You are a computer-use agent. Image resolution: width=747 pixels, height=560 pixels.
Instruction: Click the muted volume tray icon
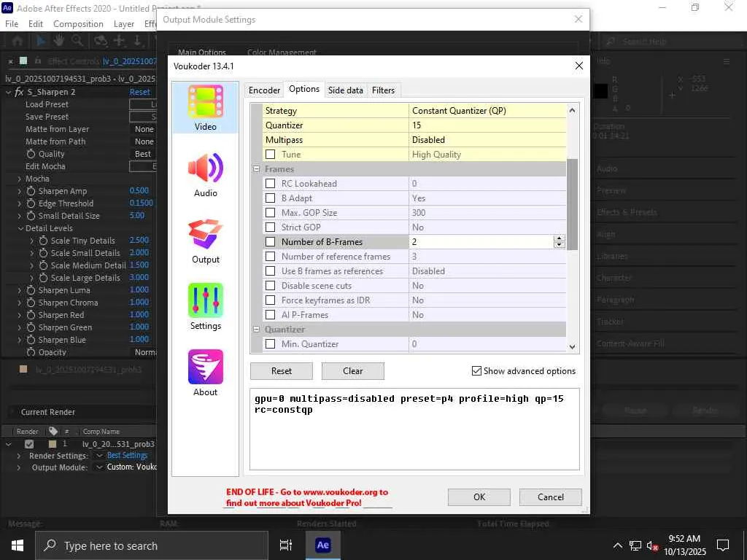pyautogui.click(x=652, y=545)
